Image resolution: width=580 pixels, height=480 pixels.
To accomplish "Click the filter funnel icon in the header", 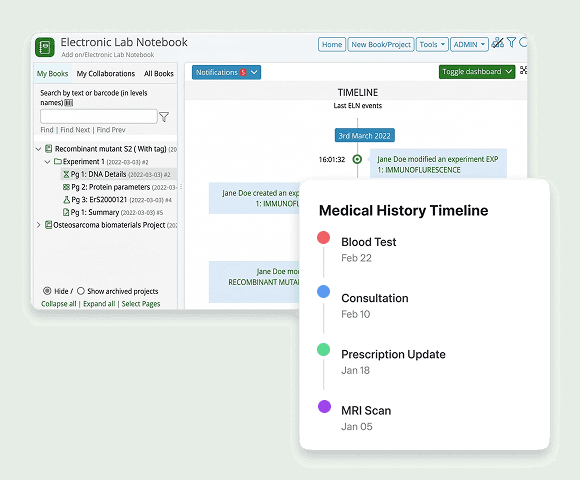I will tap(511, 43).
